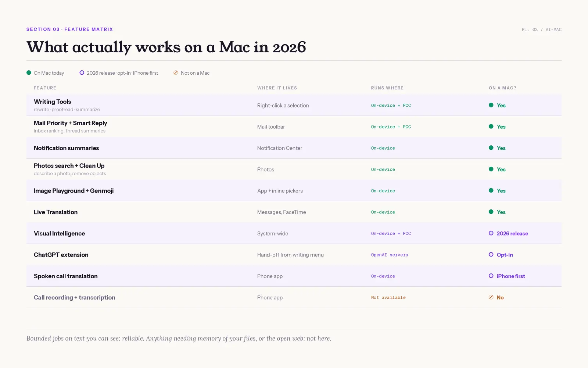Select the ON A MAC? column header
588x368 pixels.
(502, 88)
